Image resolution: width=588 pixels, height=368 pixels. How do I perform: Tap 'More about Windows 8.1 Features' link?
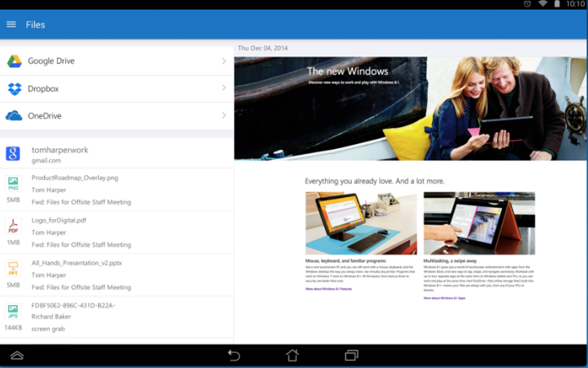(x=328, y=289)
